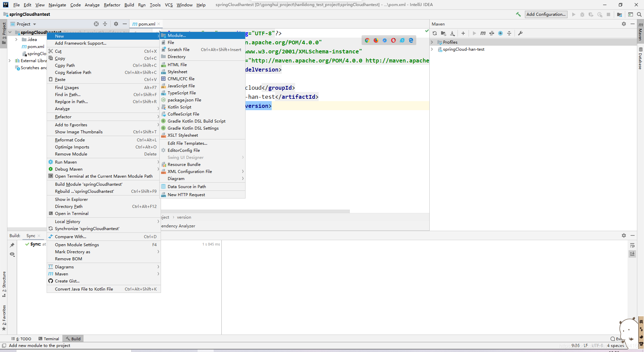Expand Local History submenu
The image size is (644, 352).
coord(104,221)
